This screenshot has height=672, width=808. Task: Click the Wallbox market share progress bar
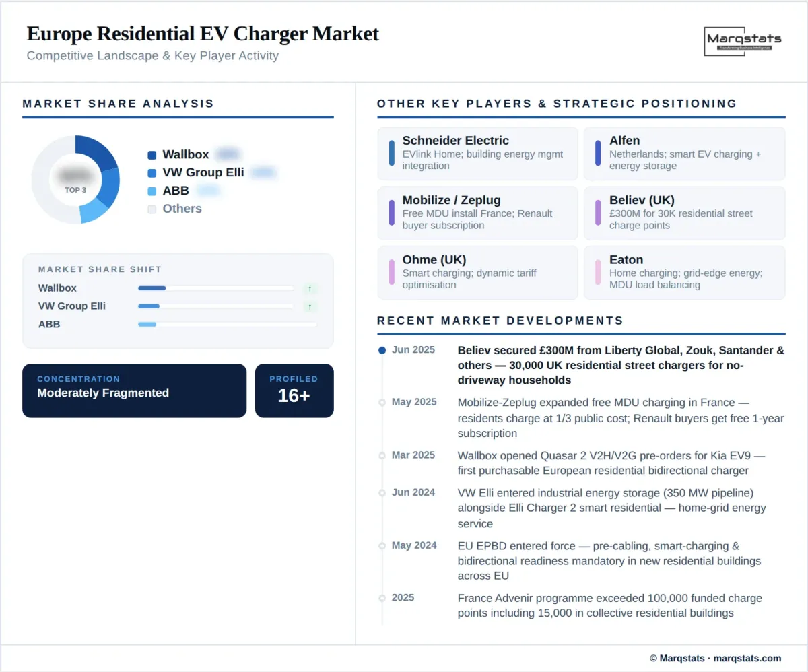click(215, 288)
